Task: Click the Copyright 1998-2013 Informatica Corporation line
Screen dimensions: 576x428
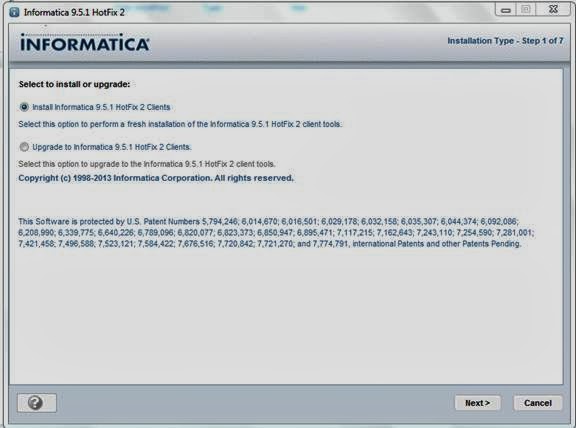Action: pos(156,178)
